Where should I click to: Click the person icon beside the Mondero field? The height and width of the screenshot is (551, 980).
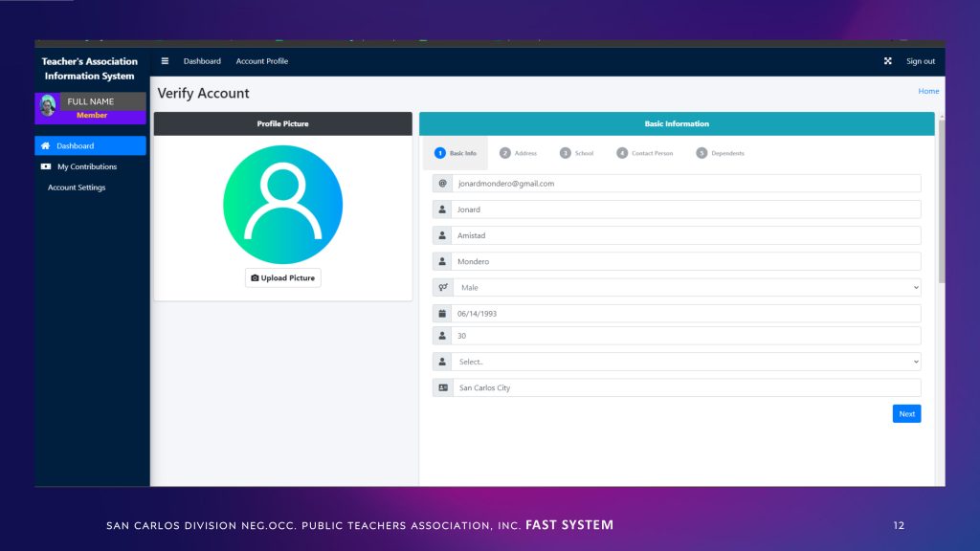[442, 262]
